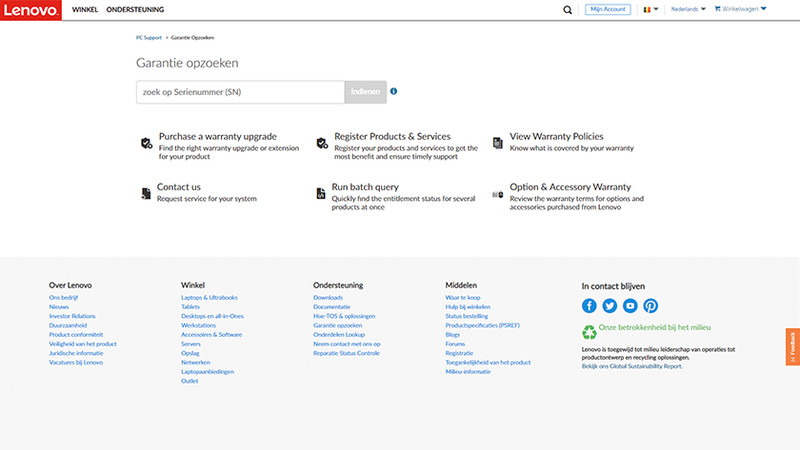Click the info icon beside Indienen

coord(394,92)
